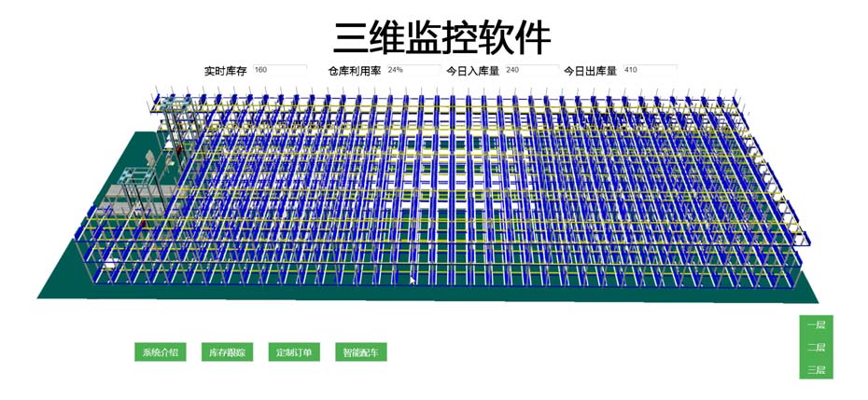Click the 今日入库量 label text
Image resolution: width=868 pixels, height=400 pixels.
(x=472, y=71)
